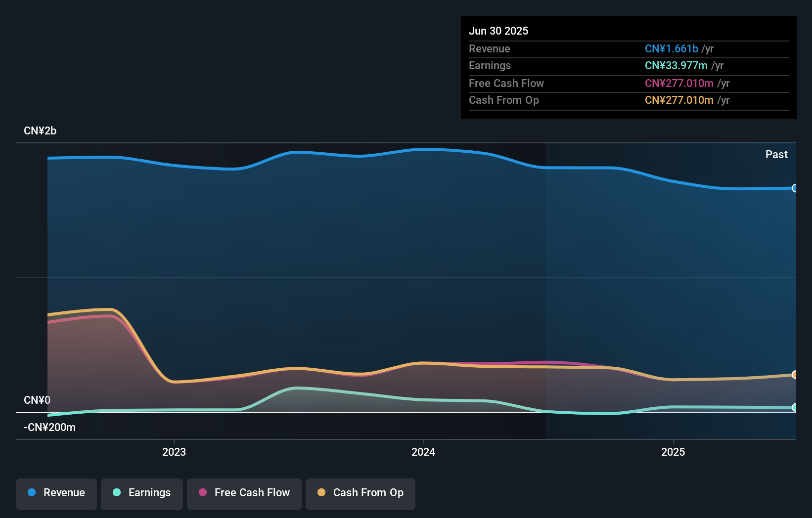
Task: Click the pink Free Cash Flow legend dot
Action: coord(203,492)
